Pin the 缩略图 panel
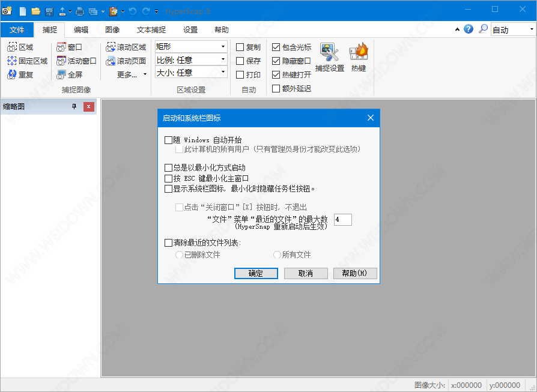The width and height of the screenshot is (537, 392). pyautogui.click(x=74, y=106)
